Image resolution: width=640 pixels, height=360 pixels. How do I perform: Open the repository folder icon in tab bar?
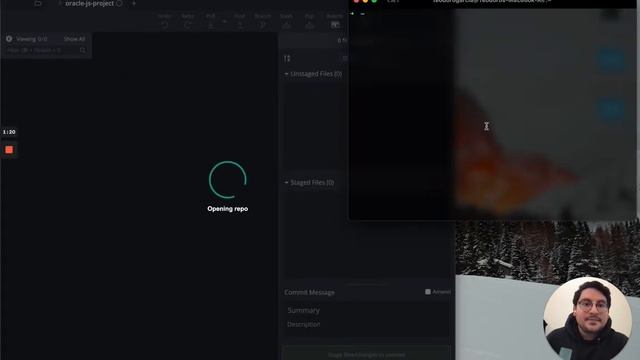click(38, 3)
